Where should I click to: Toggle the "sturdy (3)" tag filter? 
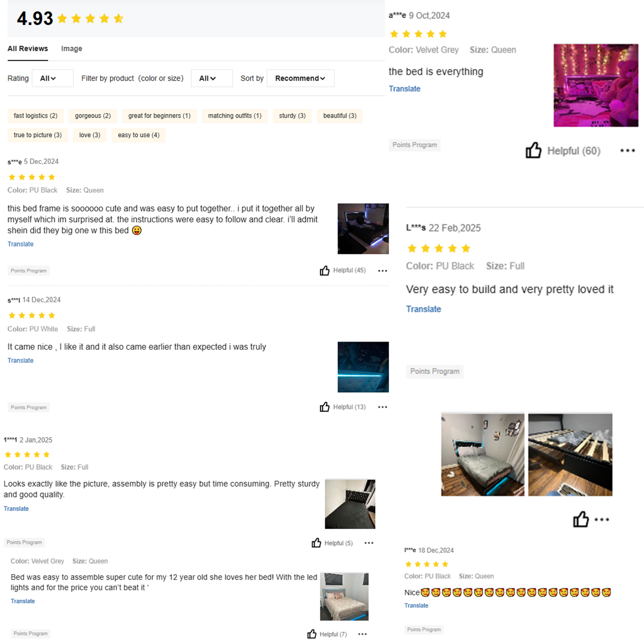[292, 116]
